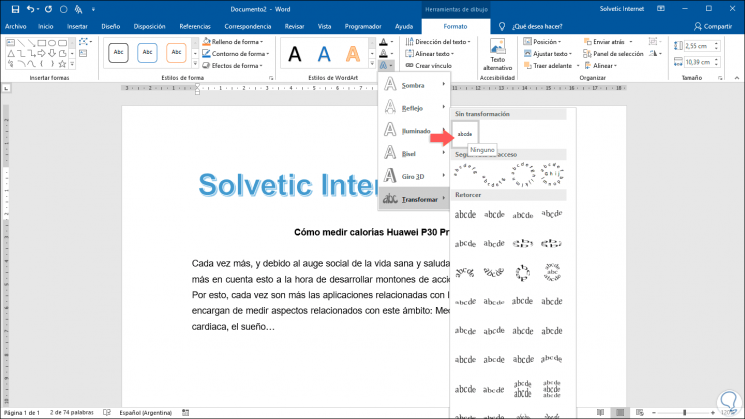The height and width of the screenshot is (419, 745).
Task: Click Texto alternativo button
Action: point(497,55)
